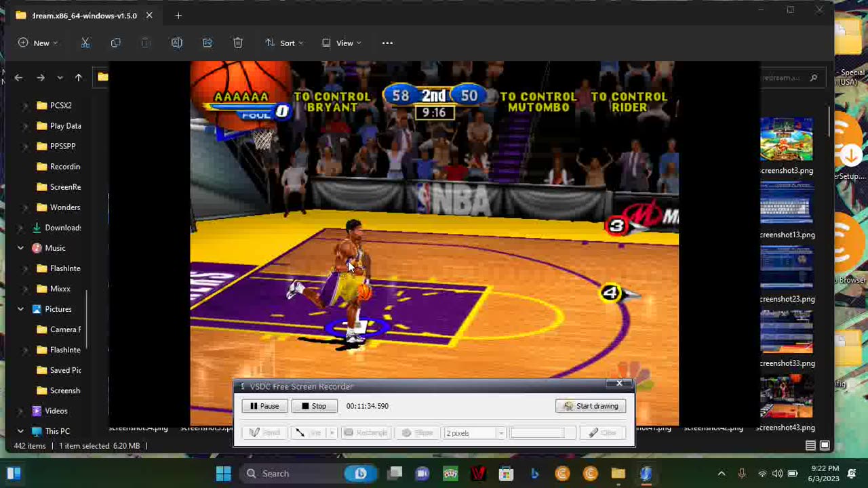
Task: Open the Saved Pictures folder in sidebar
Action: click(58, 370)
